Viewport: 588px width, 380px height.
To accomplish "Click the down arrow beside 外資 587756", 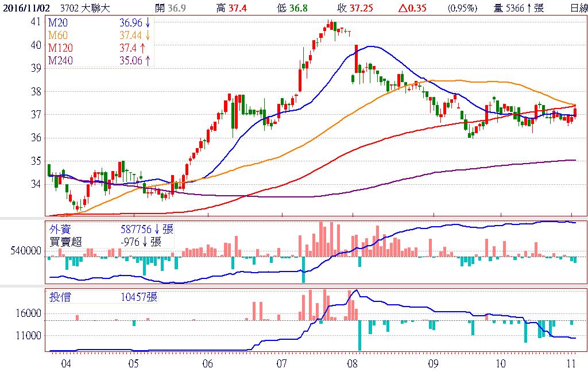I will pos(156,230).
